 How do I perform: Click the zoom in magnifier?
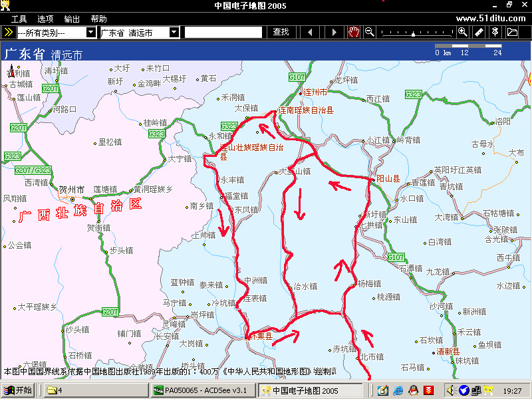pyautogui.click(x=462, y=32)
